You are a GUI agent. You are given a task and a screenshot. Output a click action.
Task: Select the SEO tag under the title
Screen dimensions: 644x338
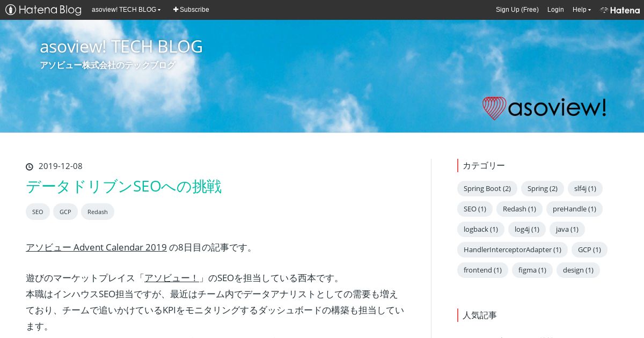(38, 212)
